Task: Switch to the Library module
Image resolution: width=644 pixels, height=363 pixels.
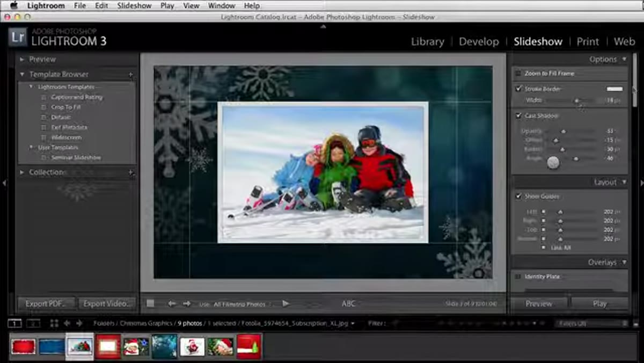Action: [427, 41]
